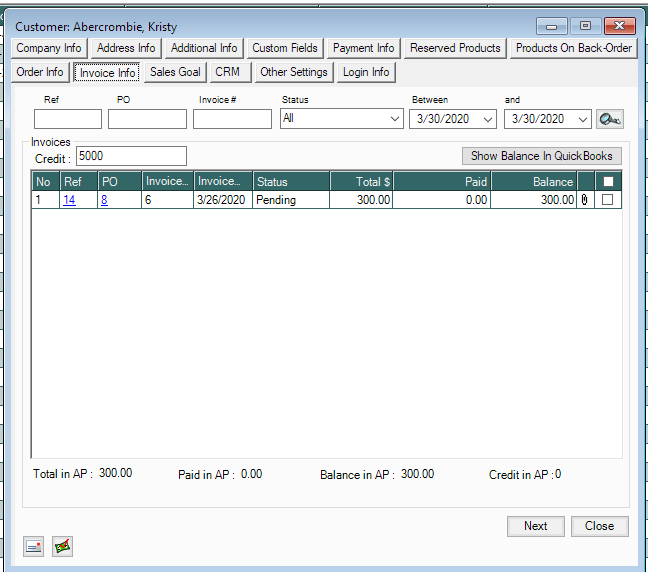The height and width of the screenshot is (572, 648).
Task: Open the Status dropdown
Action: coord(341,119)
